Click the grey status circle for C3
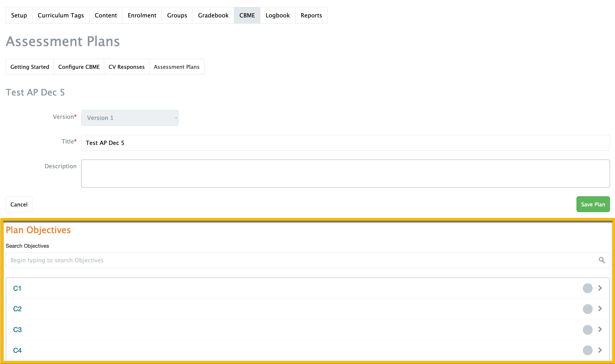This screenshot has width=615, height=364. tap(587, 329)
